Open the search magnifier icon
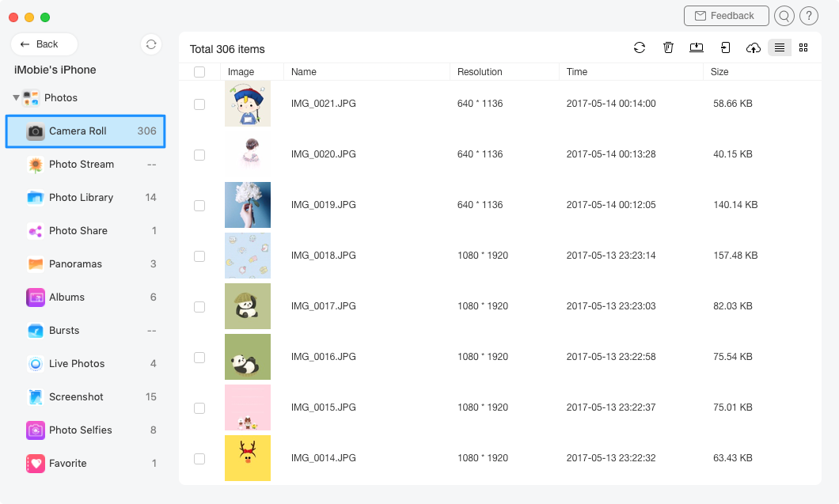839x504 pixels. 784,16
